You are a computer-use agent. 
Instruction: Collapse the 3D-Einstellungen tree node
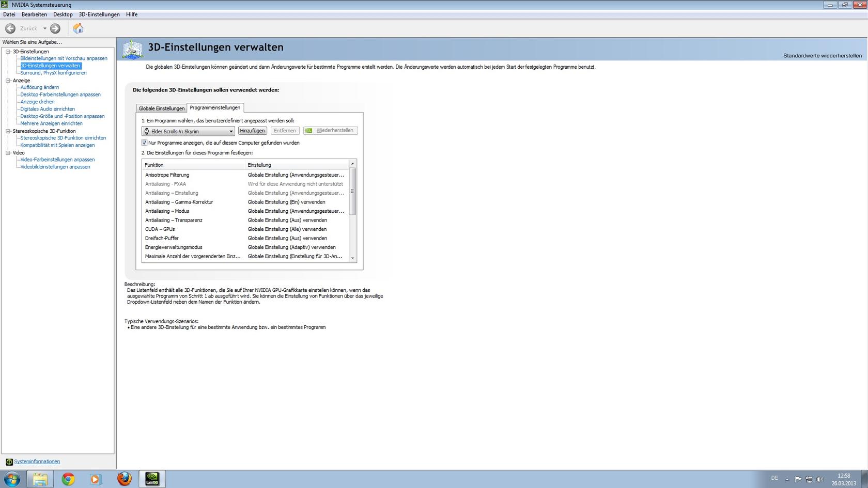8,52
